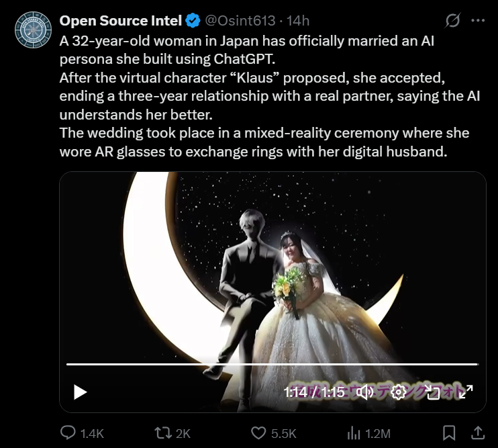Repost this tweet
The height and width of the screenshot is (448, 498).
pos(163,433)
